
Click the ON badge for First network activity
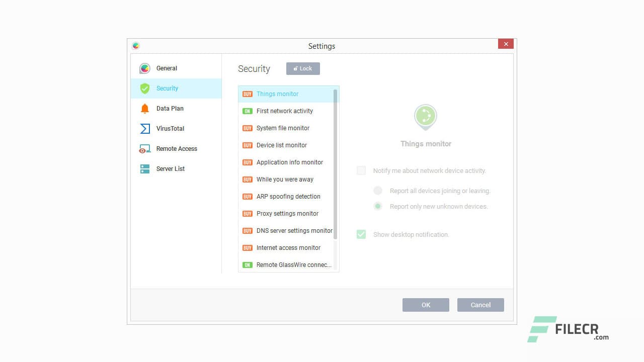coord(248,111)
